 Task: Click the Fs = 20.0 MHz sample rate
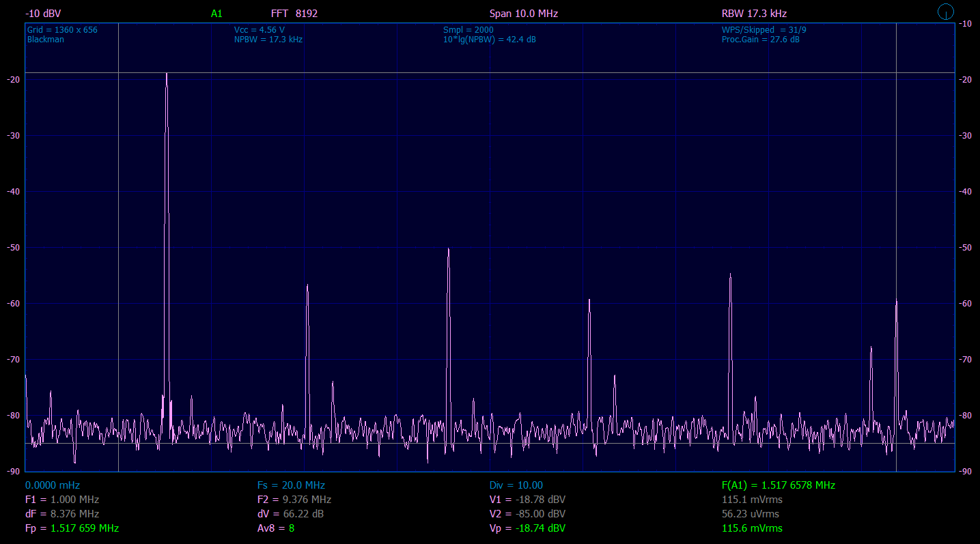point(291,485)
